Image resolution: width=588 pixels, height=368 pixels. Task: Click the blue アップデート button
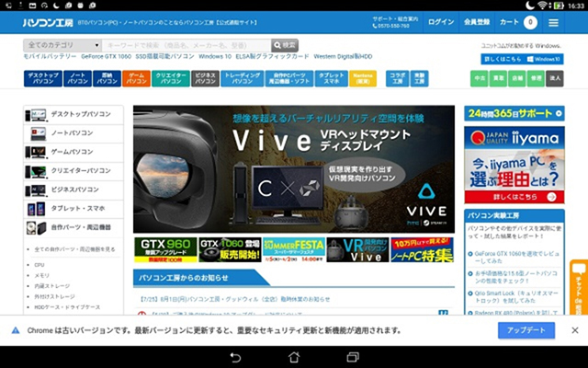[x=526, y=330]
